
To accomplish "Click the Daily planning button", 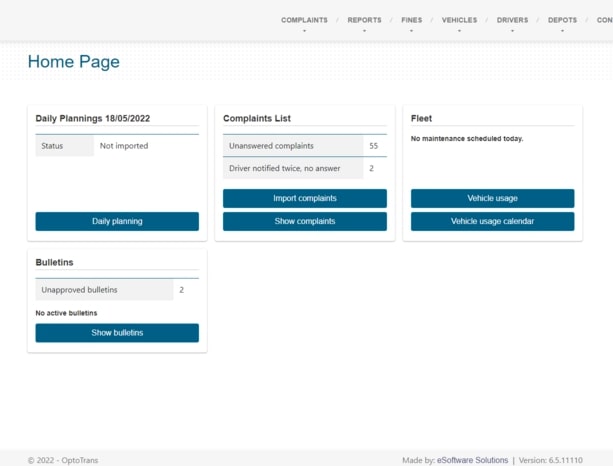I will [x=117, y=221].
